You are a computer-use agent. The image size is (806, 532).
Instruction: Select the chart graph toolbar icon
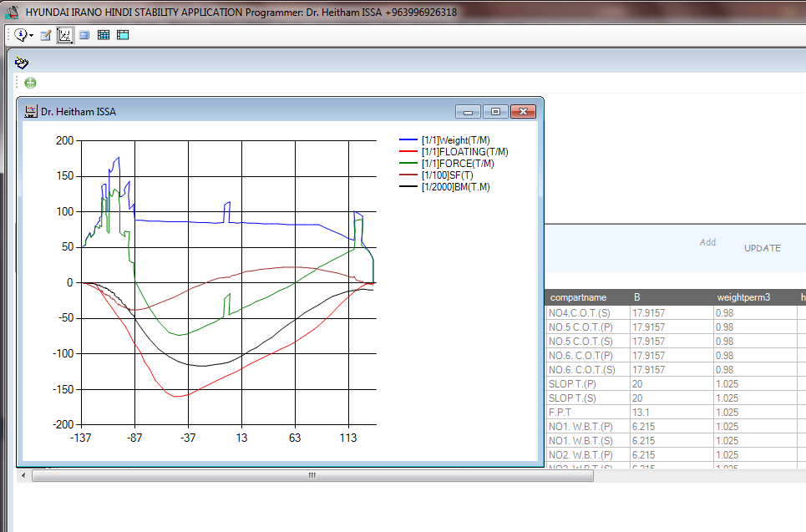tap(64, 35)
